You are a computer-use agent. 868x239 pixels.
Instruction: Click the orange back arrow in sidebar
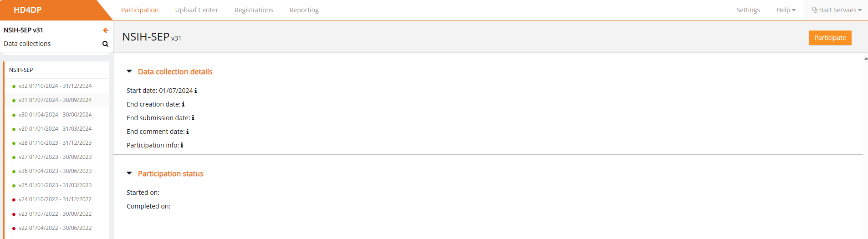[106, 30]
